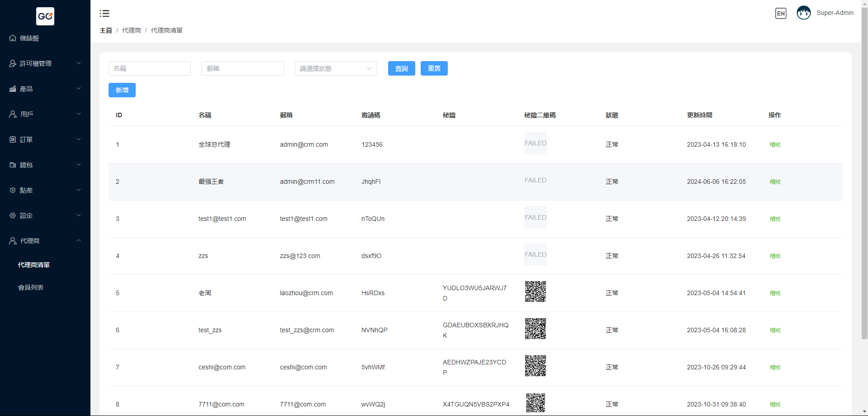Click the settings gear icon in the sidebar
The height and width of the screenshot is (416, 868).
pyautogui.click(x=13, y=215)
